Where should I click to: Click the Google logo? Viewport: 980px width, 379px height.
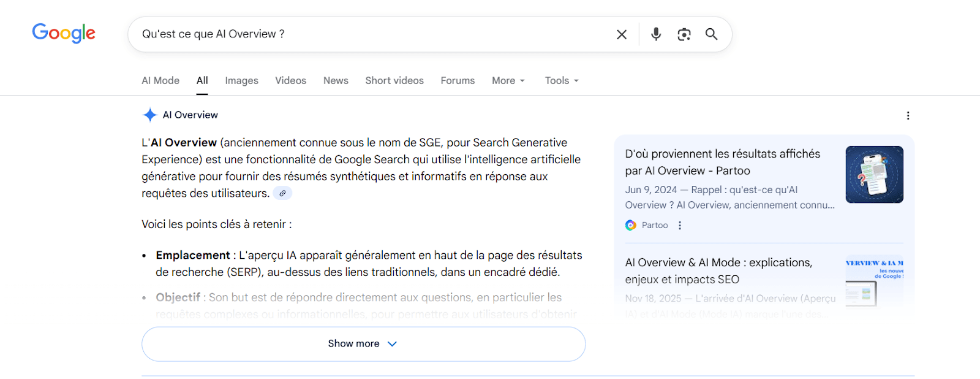[64, 33]
